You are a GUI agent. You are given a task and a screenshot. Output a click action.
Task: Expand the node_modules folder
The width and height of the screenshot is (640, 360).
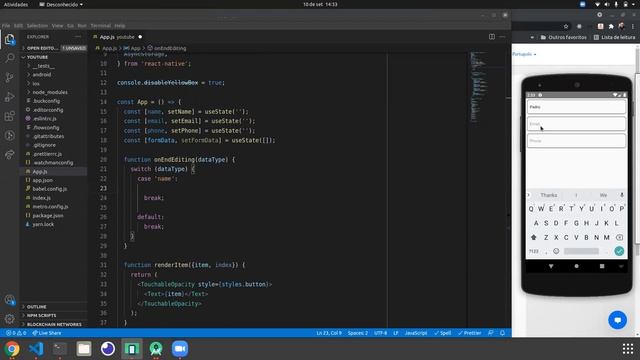50,92
